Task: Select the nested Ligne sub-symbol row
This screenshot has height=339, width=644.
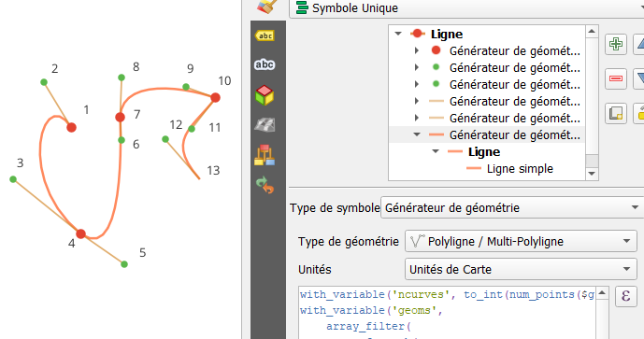Action: [484, 151]
